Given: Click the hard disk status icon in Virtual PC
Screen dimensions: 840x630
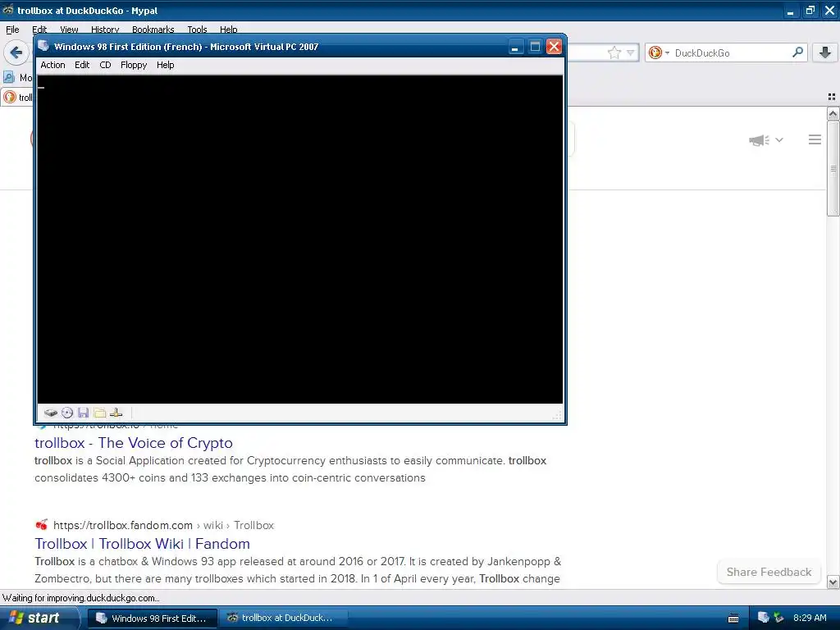Looking at the screenshot, I should coord(50,413).
